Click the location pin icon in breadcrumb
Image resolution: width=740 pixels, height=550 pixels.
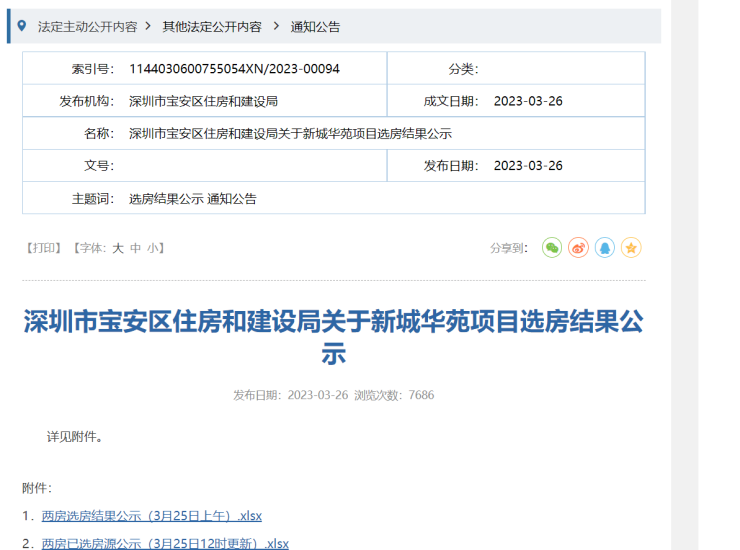click(x=22, y=26)
